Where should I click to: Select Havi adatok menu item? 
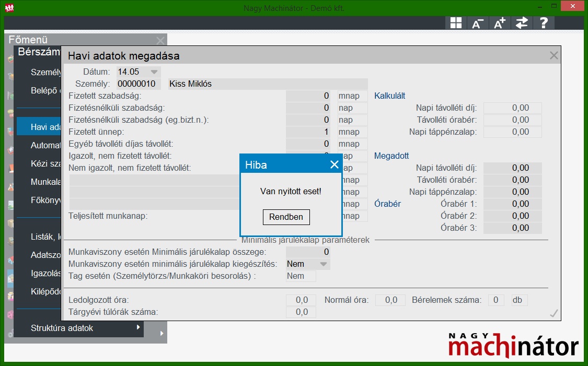[39, 127]
